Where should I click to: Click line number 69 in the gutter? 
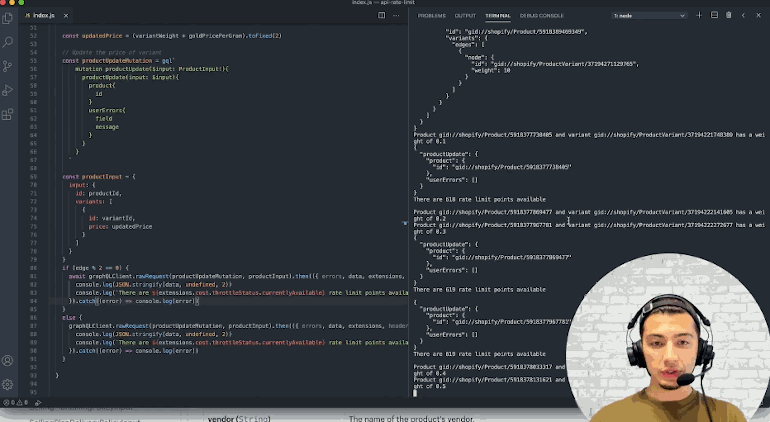(33, 176)
